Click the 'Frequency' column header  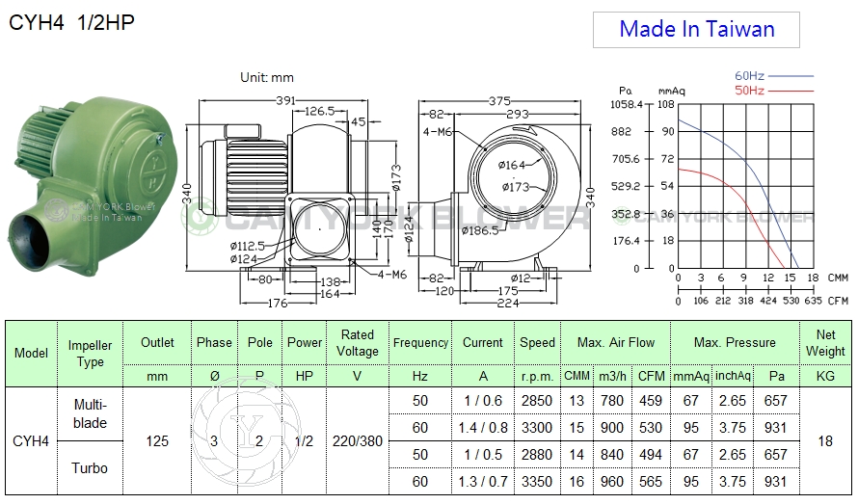point(420,342)
